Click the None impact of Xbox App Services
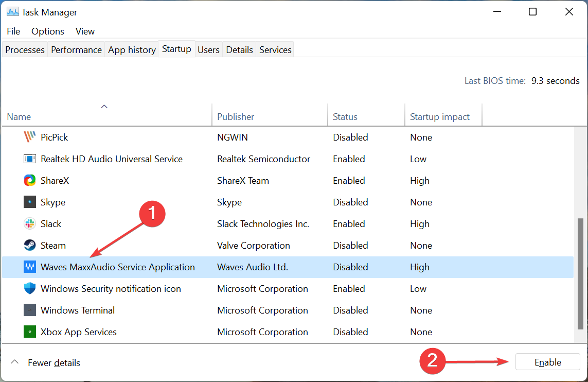588x382 pixels. pos(421,332)
